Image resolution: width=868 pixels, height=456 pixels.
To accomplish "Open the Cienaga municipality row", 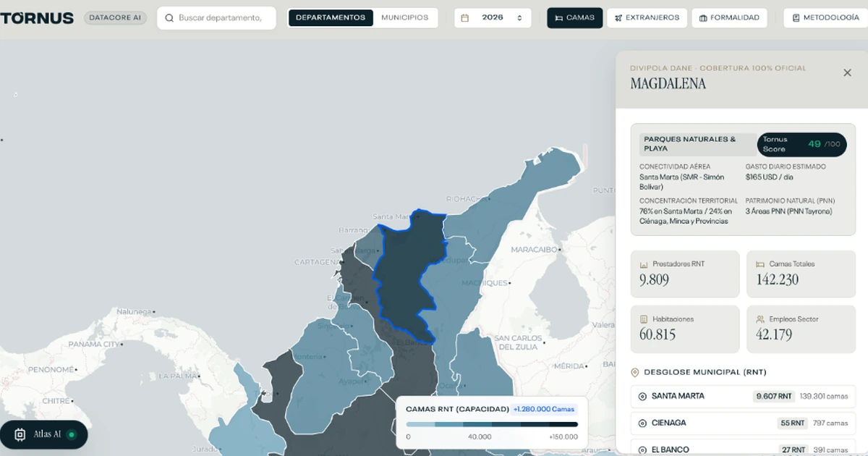I will [x=743, y=423].
